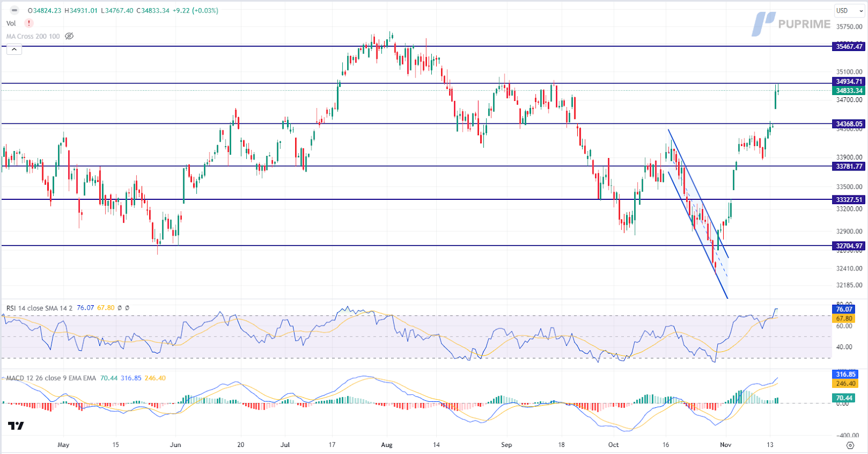The height and width of the screenshot is (454, 868).
Task: Click the 33200.00 price scale label
Action: [849, 209]
